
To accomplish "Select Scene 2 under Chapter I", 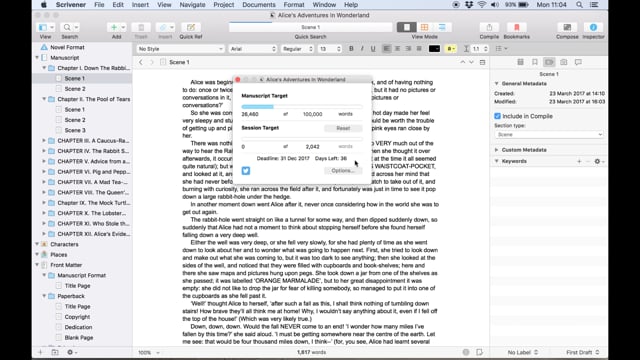I will 75,89.
